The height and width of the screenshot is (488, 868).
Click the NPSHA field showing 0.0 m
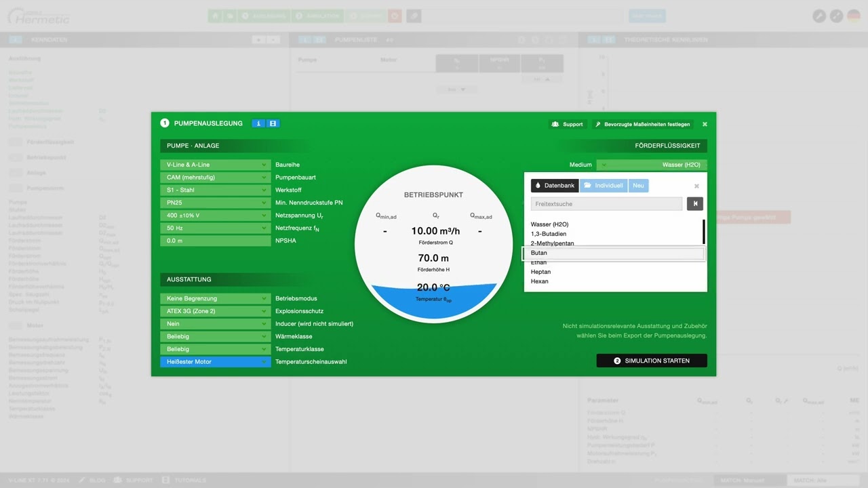click(x=216, y=241)
